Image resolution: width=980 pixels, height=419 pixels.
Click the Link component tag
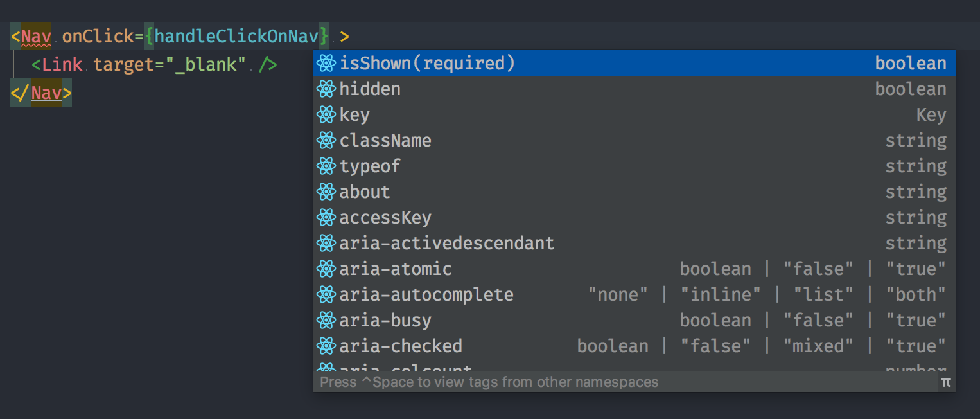[62, 64]
